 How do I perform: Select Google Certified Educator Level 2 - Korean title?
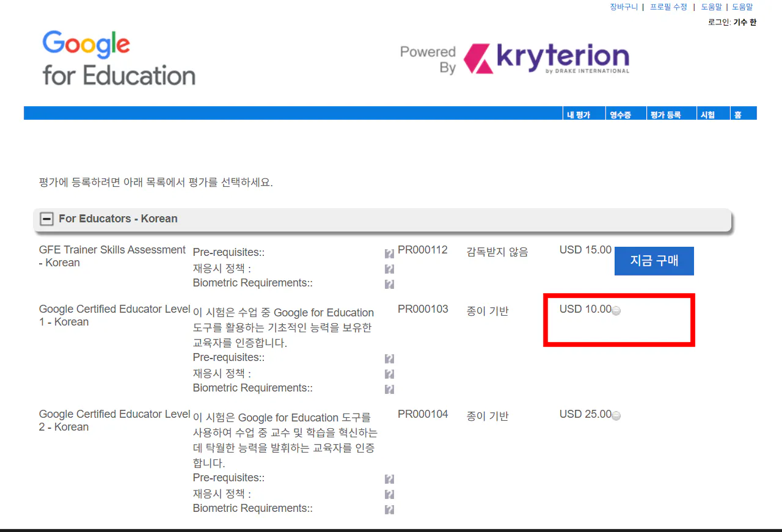[x=115, y=420]
